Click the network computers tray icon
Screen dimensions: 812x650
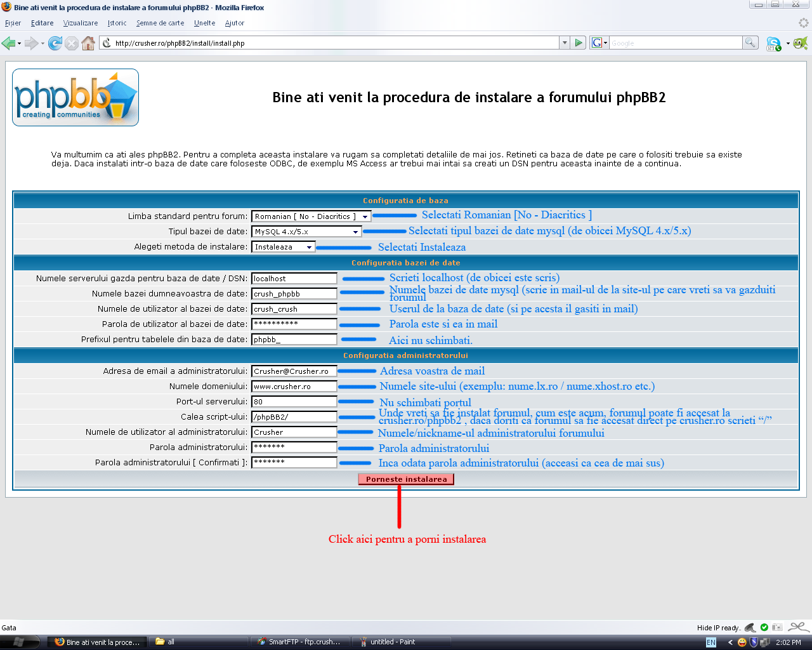click(x=765, y=642)
